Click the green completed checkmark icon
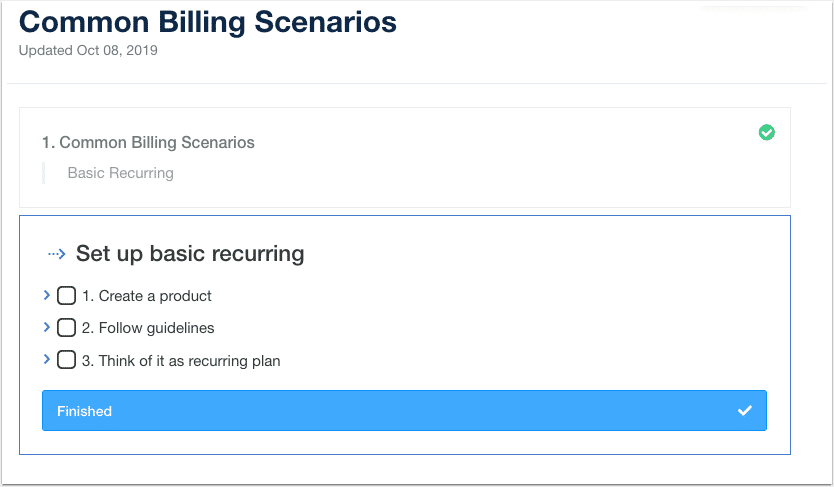The height and width of the screenshot is (487, 834). pyautogui.click(x=766, y=132)
